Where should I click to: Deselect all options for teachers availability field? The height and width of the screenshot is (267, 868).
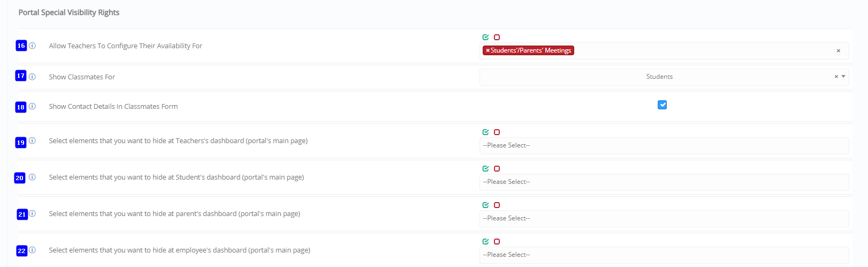coord(497,37)
